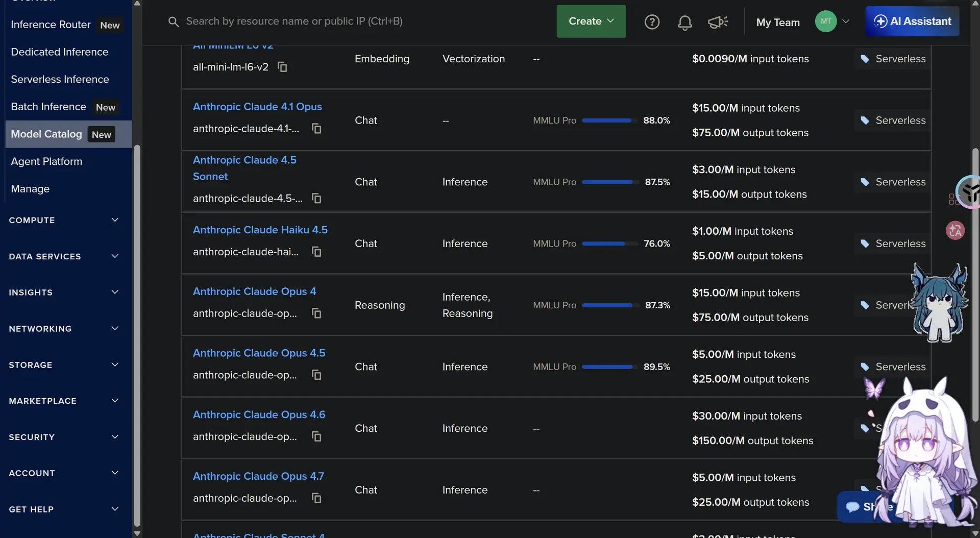This screenshot has height=538, width=980.
Task: Click the MT team avatar
Action: tap(825, 21)
